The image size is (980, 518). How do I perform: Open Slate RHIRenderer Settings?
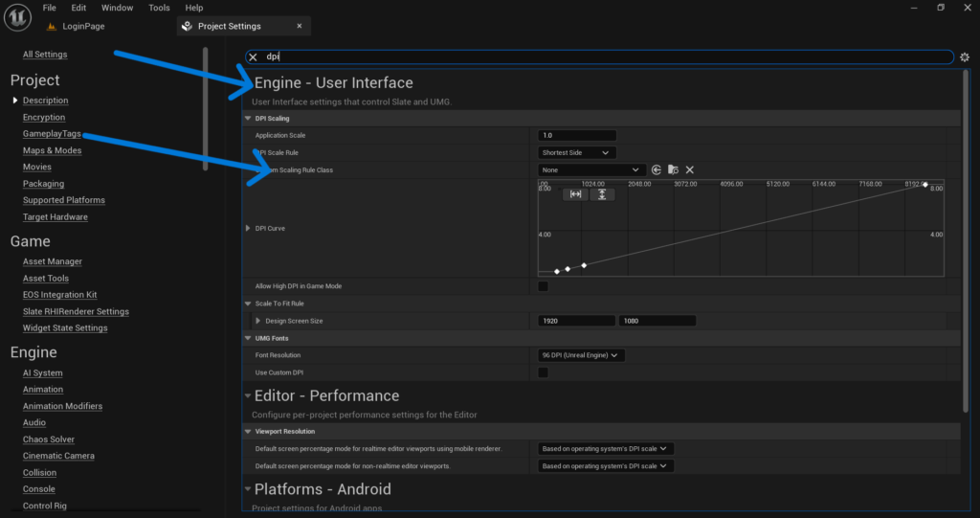coord(76,311)
